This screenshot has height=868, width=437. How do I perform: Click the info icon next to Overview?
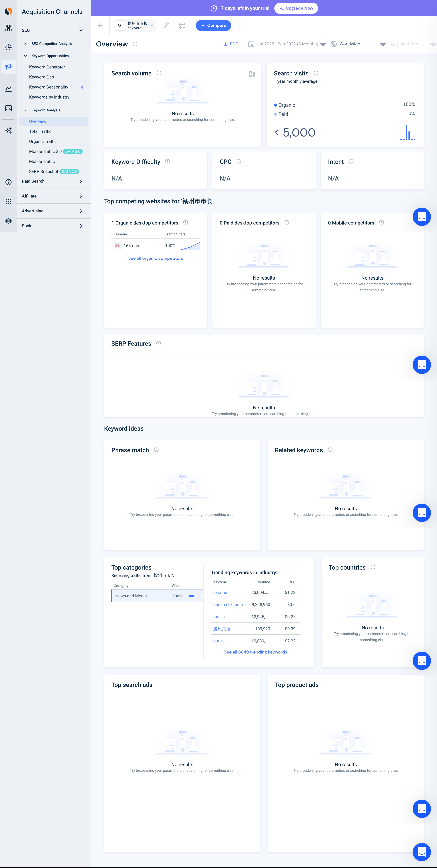click(x=135, y=44)
